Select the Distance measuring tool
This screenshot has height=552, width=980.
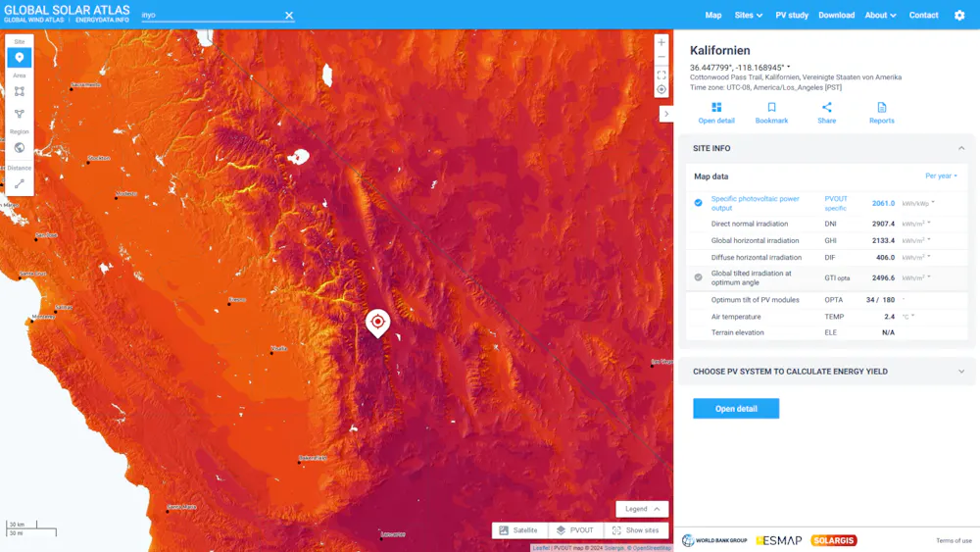(x=20, y=183)
